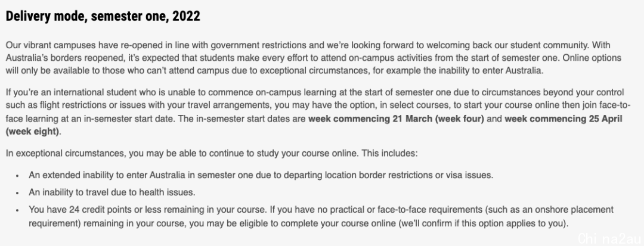The width and height of the screenshot is (644, 246).
Task: Click the bold 'week commencing 21 March (week four)' text
Action: click(397, 119)
